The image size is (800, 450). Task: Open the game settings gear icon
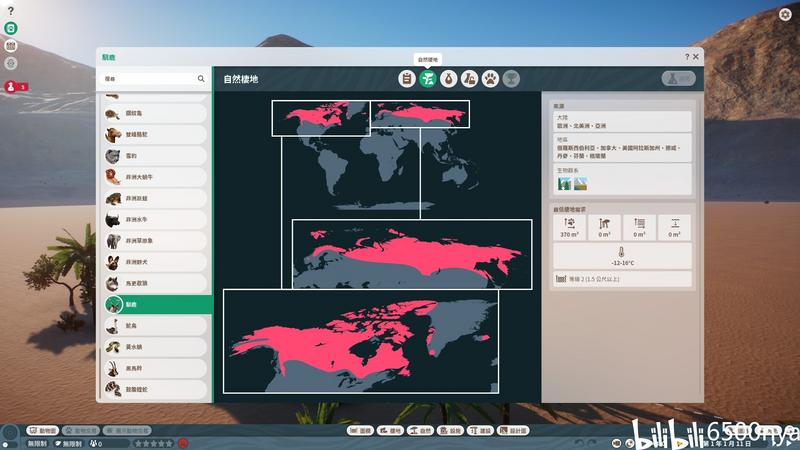click(785, 14)
